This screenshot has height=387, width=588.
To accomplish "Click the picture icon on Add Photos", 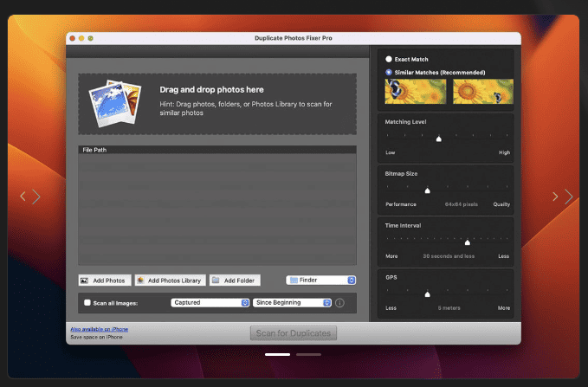I will (84, 281).
